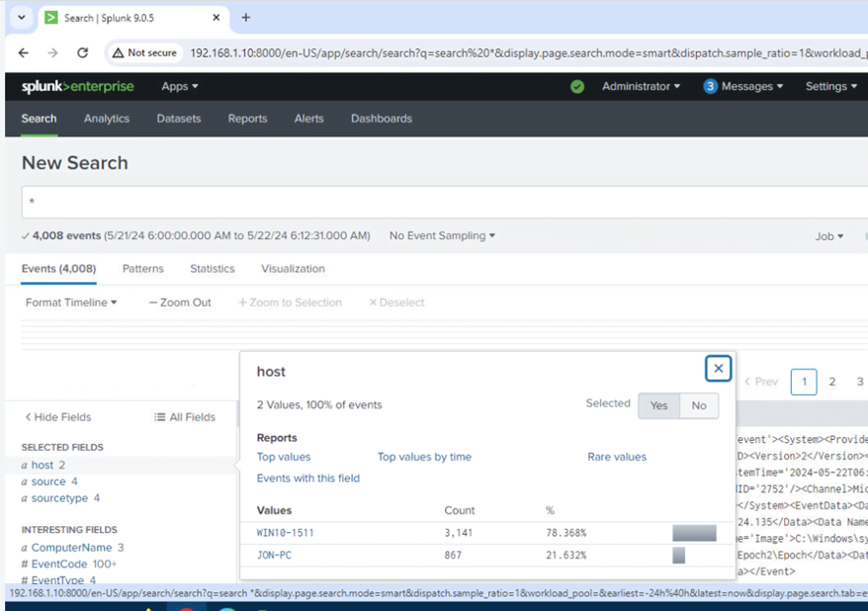Click the count 867 for JON-PC

pyautogui.click(x=453, y=555)
